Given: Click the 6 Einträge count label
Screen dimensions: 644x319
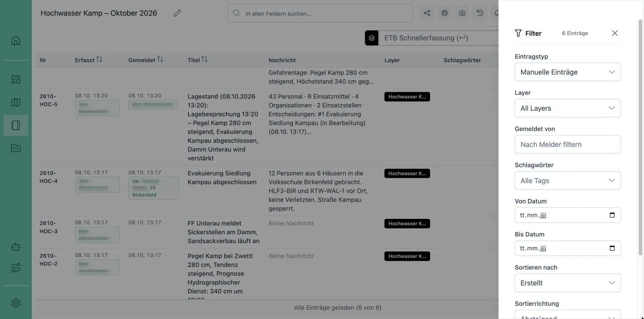Looking at the screenshot, I should [x=575, y=33].
